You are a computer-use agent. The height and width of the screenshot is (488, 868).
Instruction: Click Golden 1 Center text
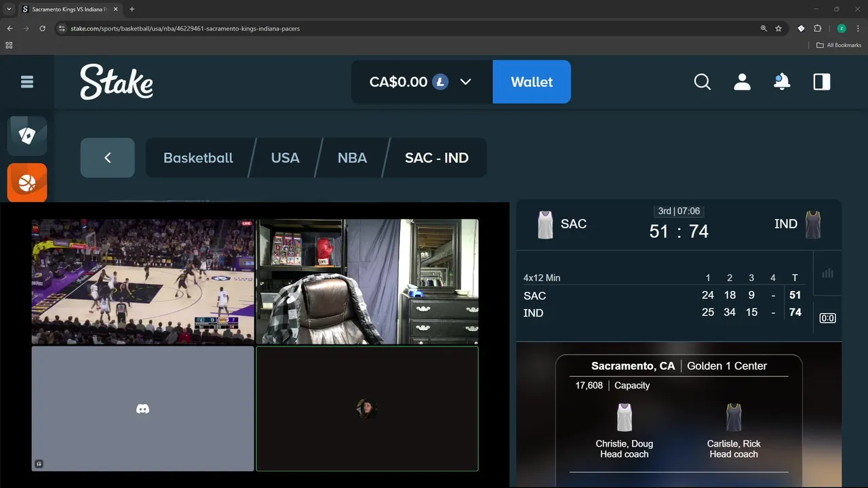pyautogui.click(x=727, y=366)
